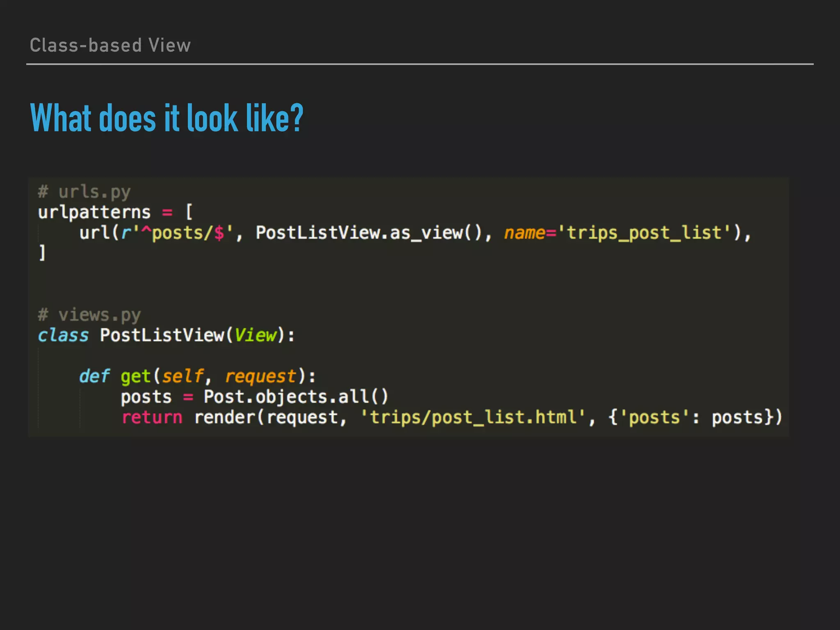Click the {'posts': posts} context dictionary

click(x=691, y=418)
